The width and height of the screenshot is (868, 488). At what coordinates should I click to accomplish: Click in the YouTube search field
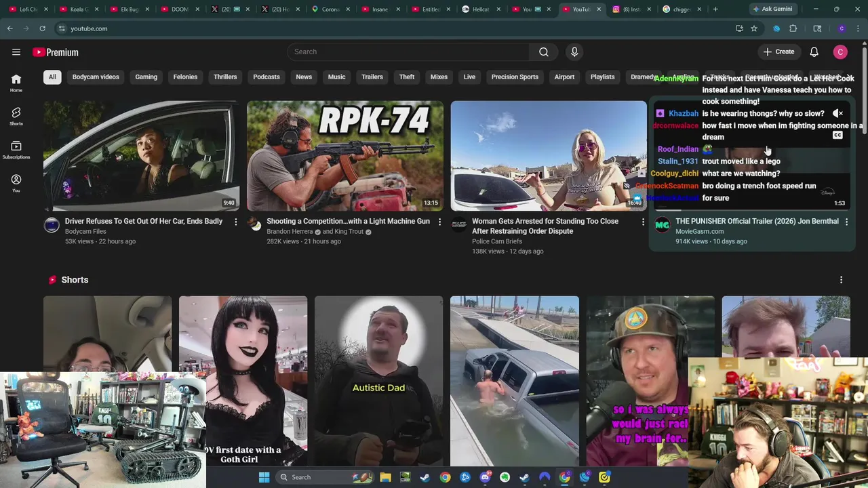(409, 52)
